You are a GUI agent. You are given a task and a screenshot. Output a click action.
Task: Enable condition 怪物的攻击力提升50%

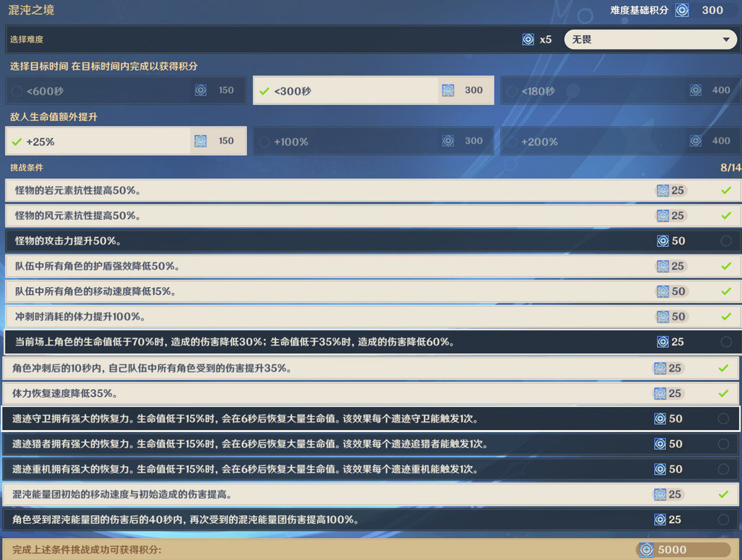[x=373, y=240]
